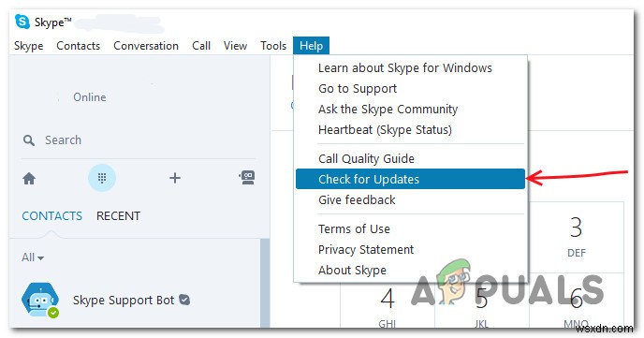Click the Skype logo icon in title bar
Image resolution: width=644 pixels, height=338 pixels.
pyautogui.click(x=22, y=22)
